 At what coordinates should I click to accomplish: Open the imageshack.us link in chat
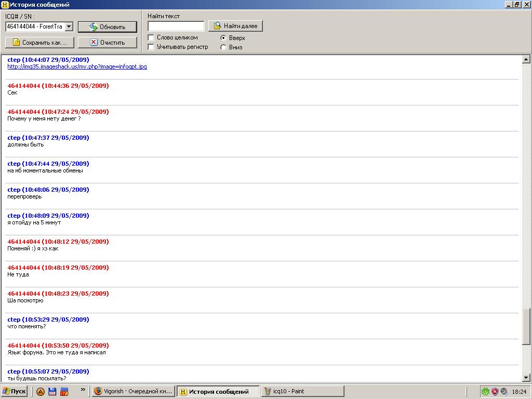coord(77,67)
